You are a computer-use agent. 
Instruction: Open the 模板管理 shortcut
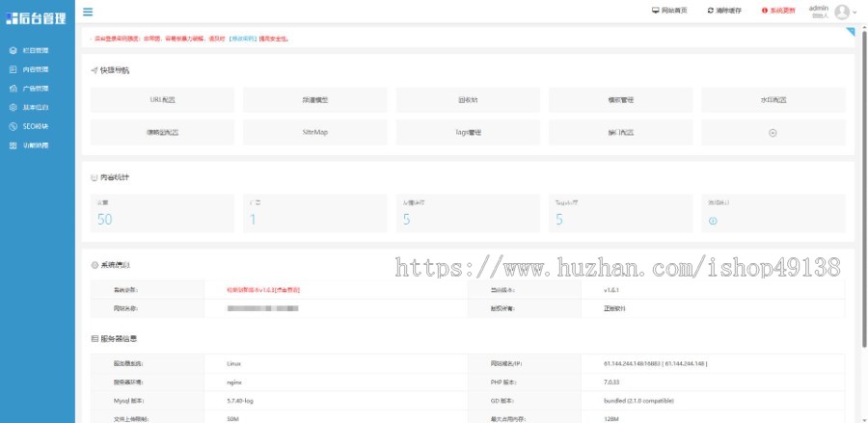620,100
